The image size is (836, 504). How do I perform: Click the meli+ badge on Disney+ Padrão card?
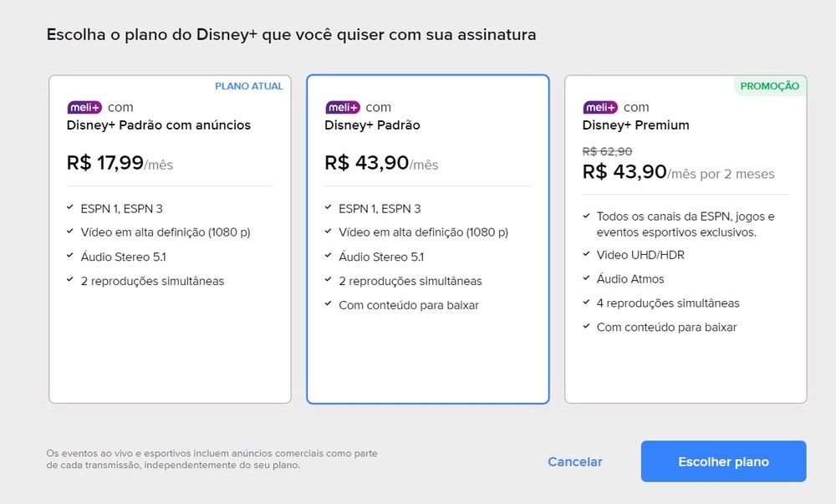342,107
